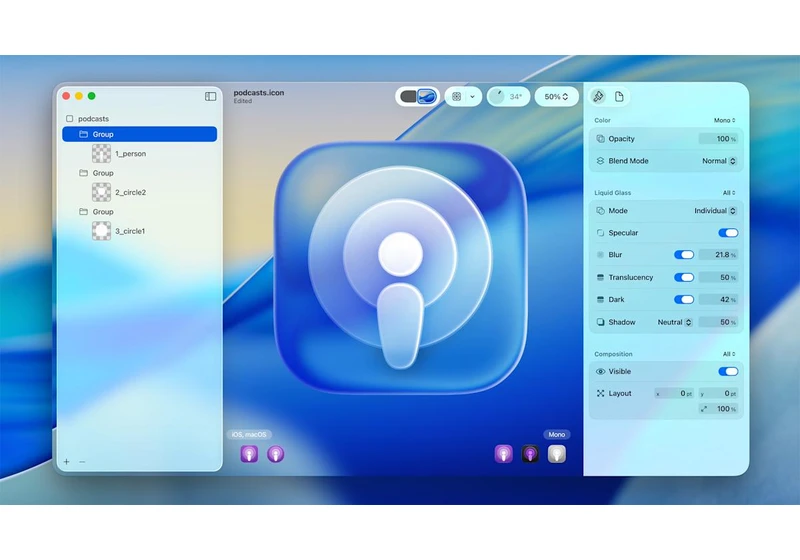Image resolution: width=800 pixels, height=560 pixels.
Task: Edit the Opacity 100% field
Action: tap(717, 139)
